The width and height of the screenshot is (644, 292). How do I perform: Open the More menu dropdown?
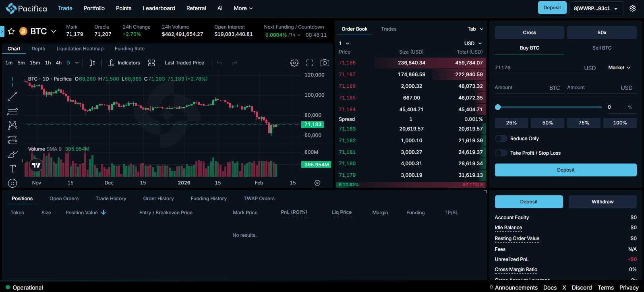pos(243,8)
